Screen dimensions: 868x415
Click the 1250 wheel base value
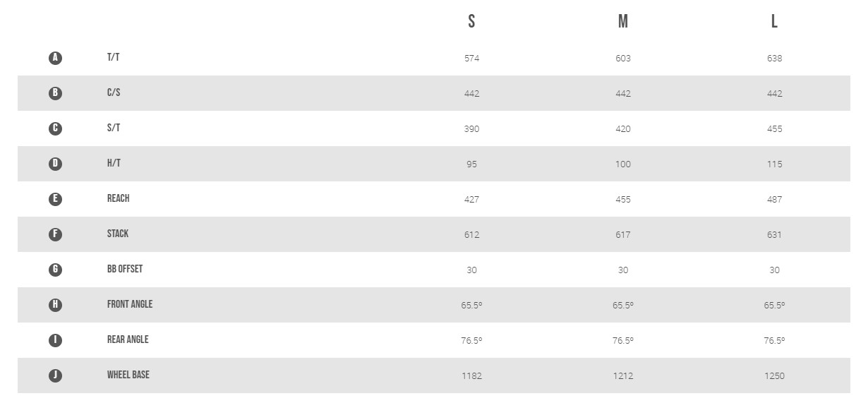tap(774, 376)
